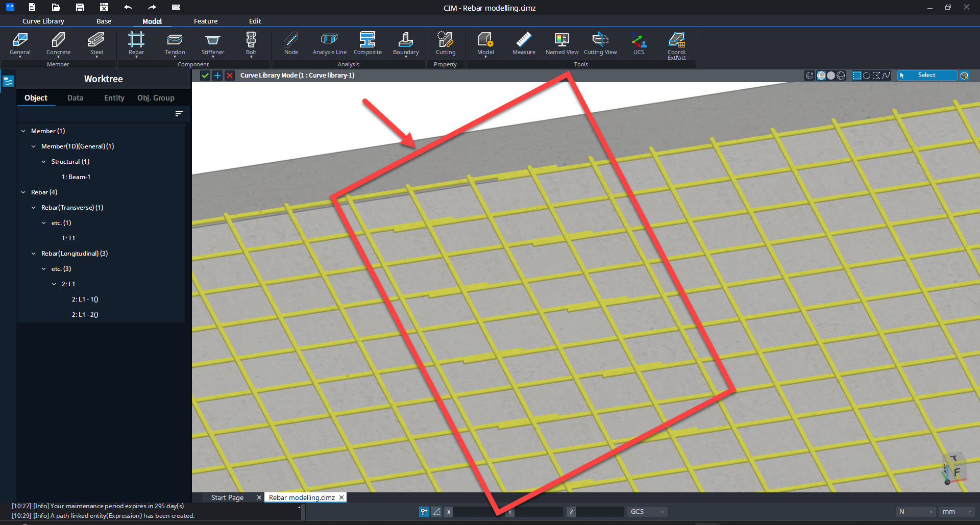This screenshot has width=980, height=525.
Task: Switch to solid shaded display mode
Action: tap(831, 76)
